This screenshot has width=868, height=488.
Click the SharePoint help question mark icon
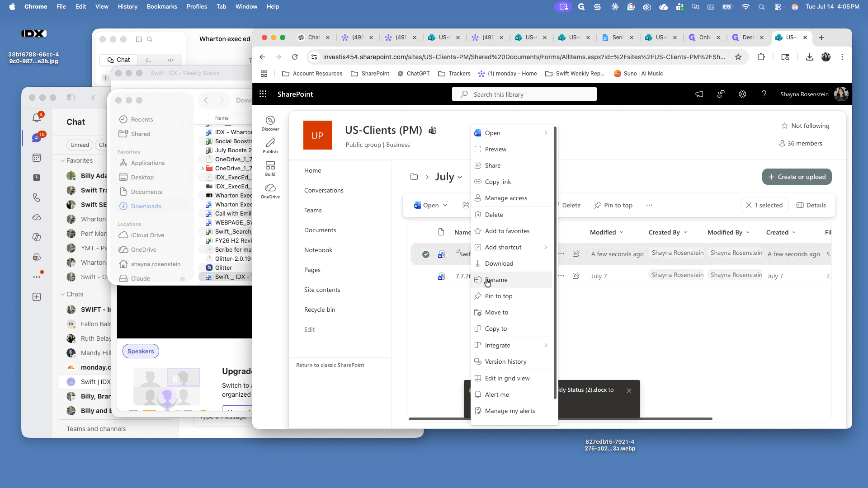coord(764,94)
